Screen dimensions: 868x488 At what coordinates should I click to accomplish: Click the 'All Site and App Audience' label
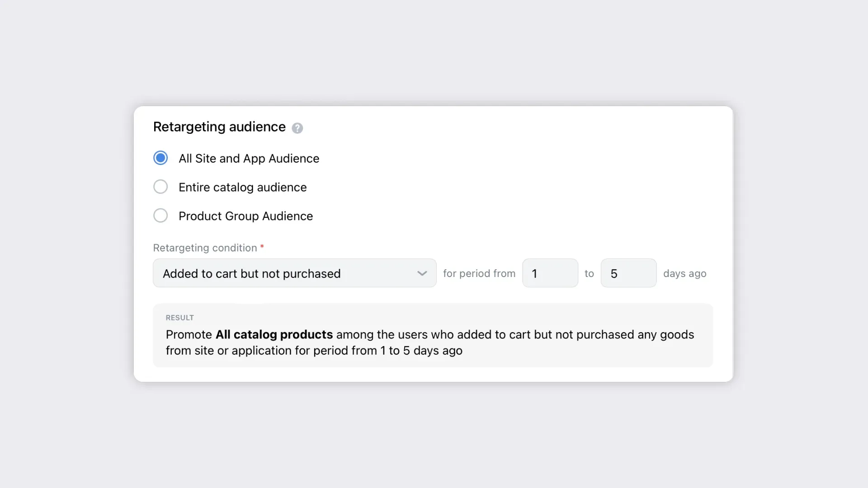pos(249,159)
